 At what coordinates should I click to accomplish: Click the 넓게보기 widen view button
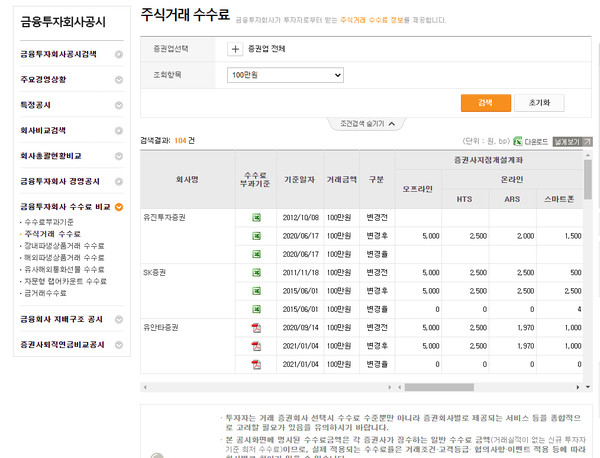click(x=572, y=142)
